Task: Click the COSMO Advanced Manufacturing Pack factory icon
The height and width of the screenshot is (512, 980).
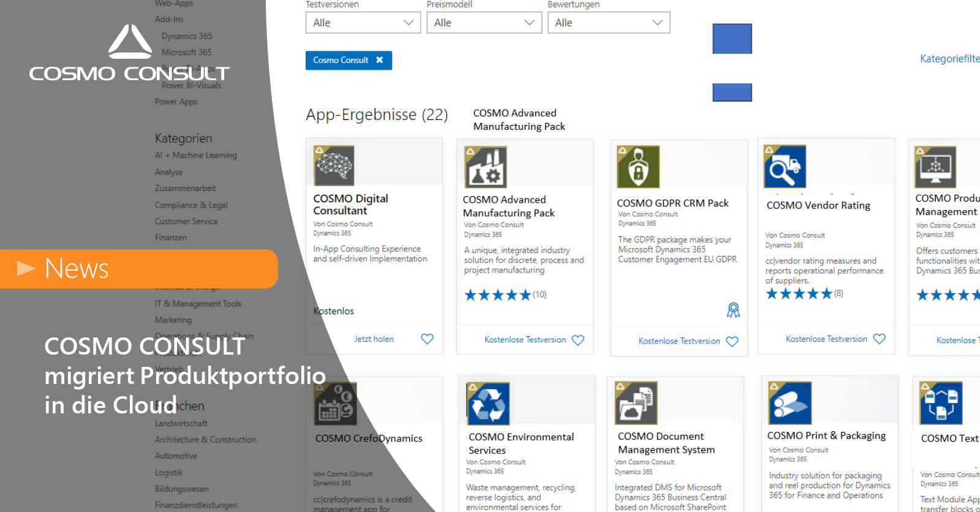Action: pyautogui.click(x=485, y=167)
